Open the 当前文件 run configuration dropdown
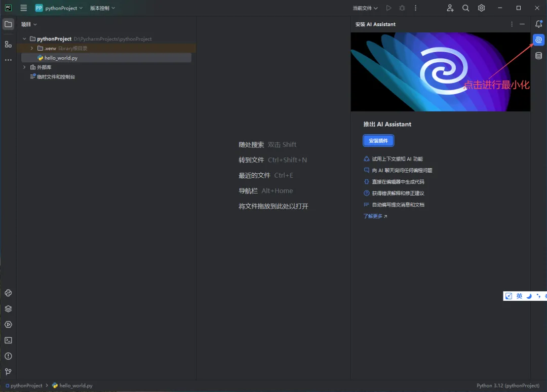The image size is (547, 392). point(365,8)
